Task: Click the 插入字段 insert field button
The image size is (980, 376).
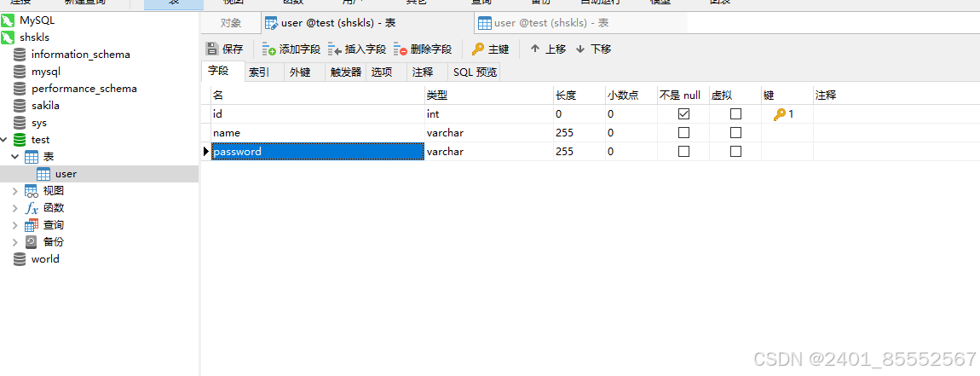Action: click(357, 49)
